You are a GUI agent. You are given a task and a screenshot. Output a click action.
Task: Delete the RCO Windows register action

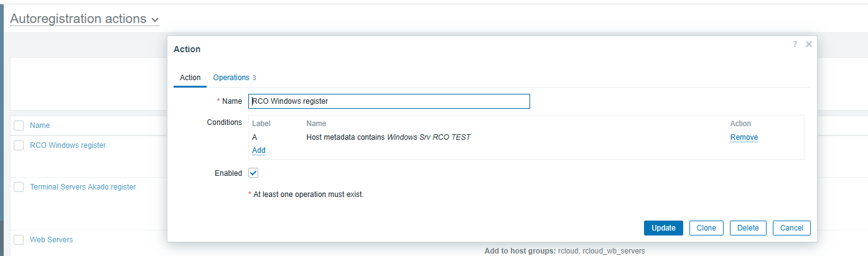coord(747,228)
